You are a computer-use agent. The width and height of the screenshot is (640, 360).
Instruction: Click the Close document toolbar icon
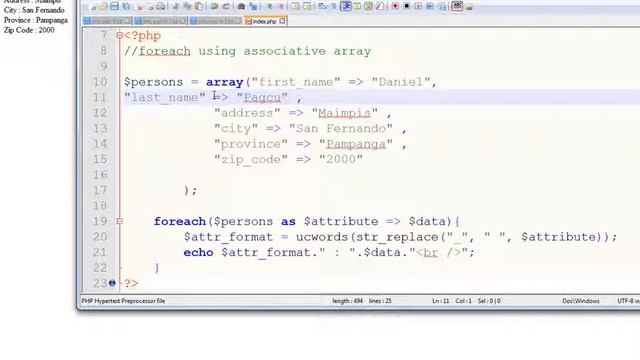(140, 7)
